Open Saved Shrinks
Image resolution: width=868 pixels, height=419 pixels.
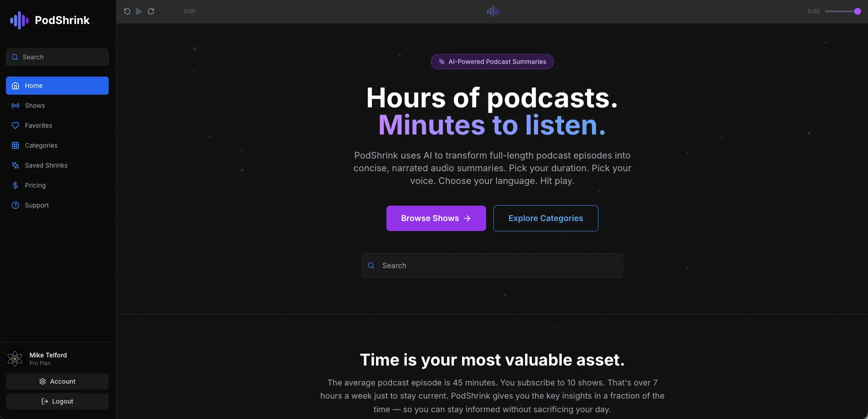coord(57,165)
